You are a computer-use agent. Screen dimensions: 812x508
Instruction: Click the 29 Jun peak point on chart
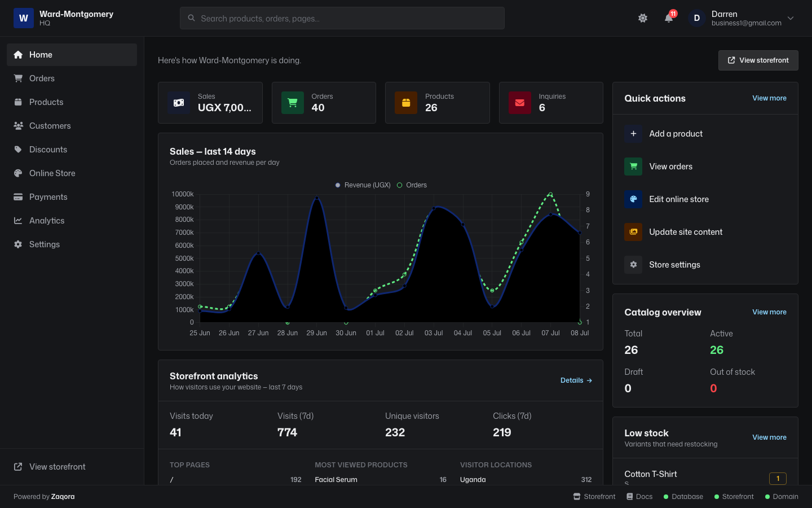pyautogui.click(x=317, y=198)
